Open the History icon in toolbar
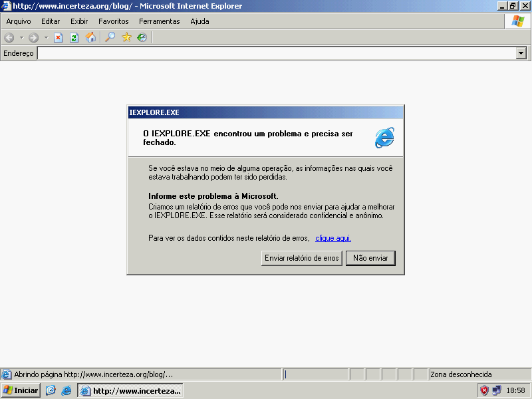 coord(142,37)
